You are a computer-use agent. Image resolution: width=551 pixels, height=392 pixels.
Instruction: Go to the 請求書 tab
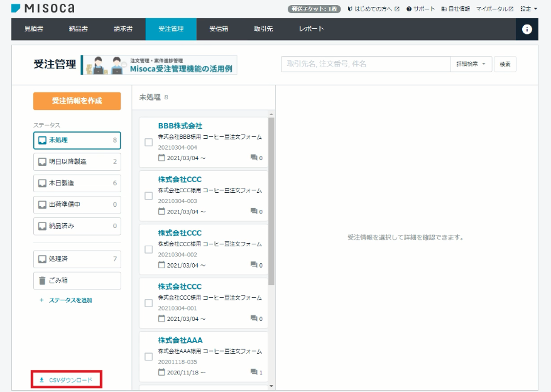click(x=123, y=29)
